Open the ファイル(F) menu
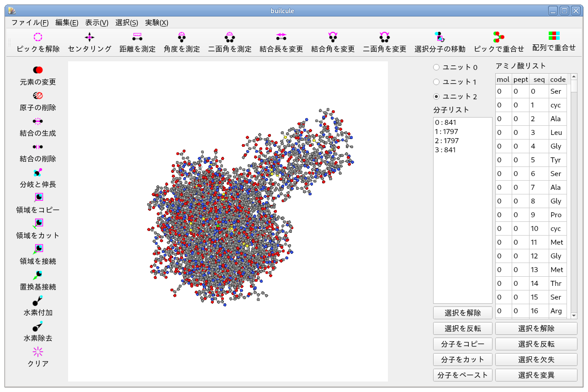Screen dimensions: 588x392 coord(30,22)
